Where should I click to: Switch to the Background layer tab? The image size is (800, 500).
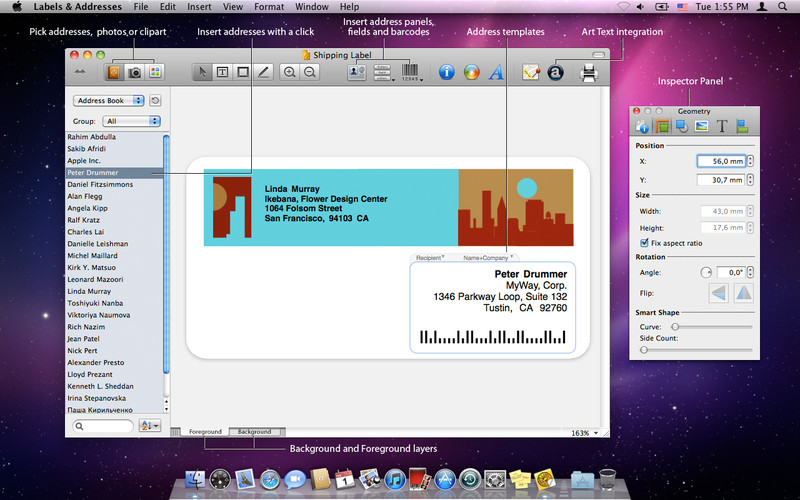(255, 432)
